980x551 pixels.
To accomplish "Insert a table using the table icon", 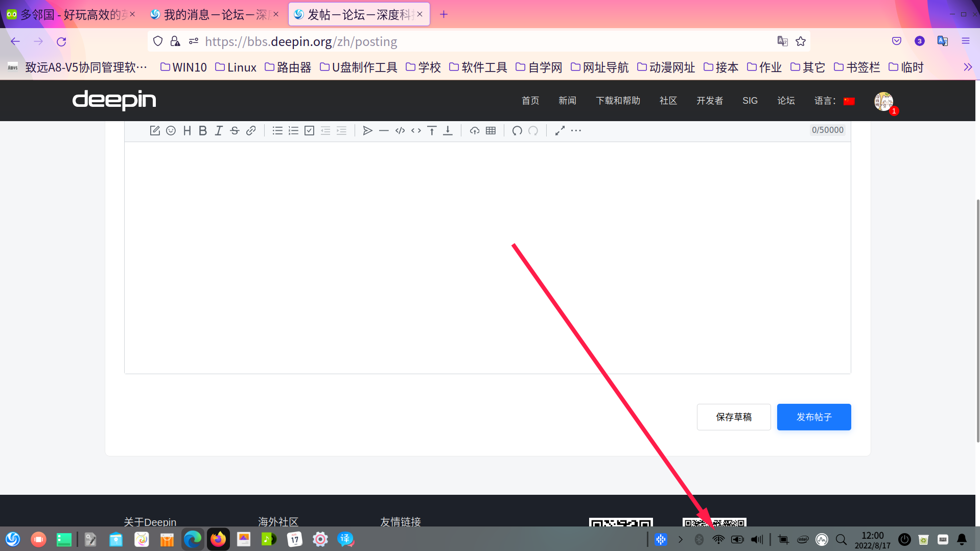I will [491, 131].
